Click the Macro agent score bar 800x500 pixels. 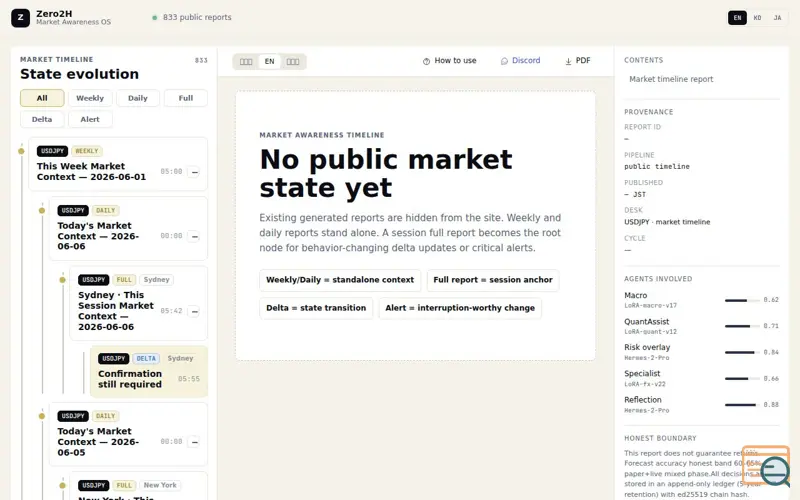(x=740, y=301)
